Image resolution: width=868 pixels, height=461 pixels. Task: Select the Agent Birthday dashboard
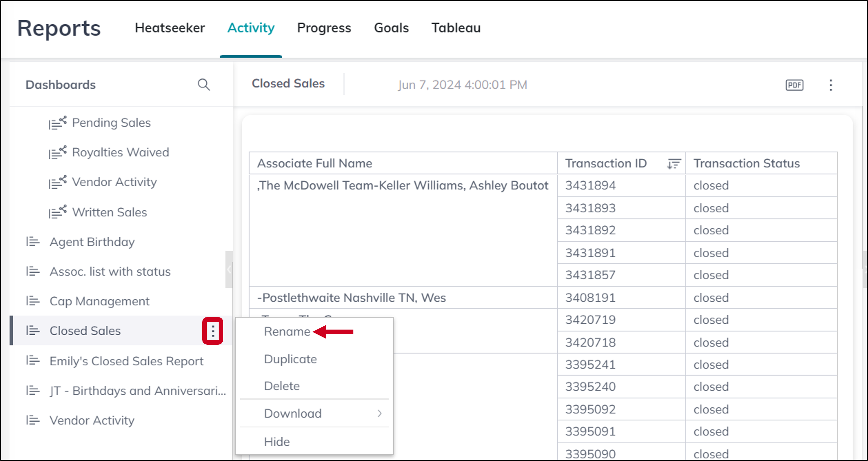(92, 242)
